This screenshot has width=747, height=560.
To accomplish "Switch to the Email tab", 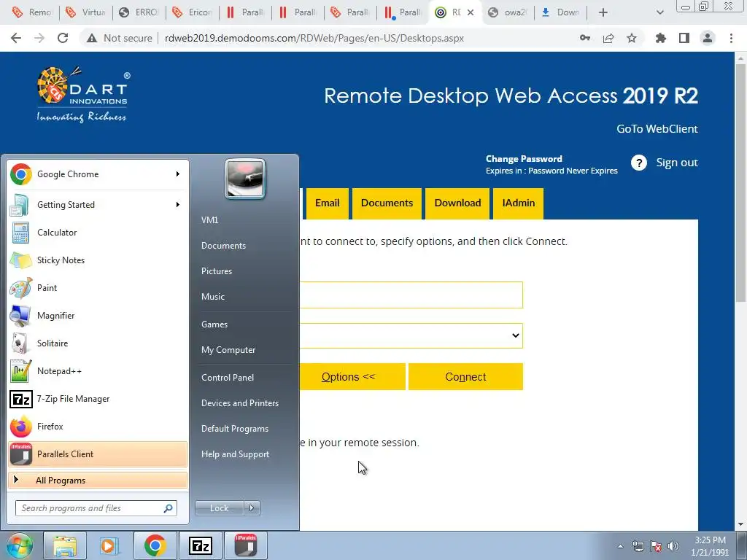I will point(328,203).
